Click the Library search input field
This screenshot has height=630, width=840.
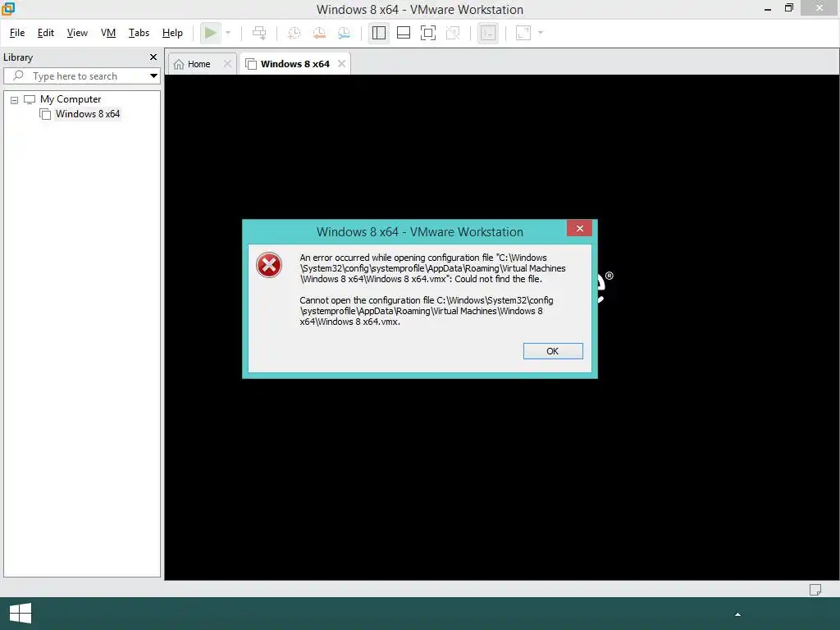pos(75,76)
